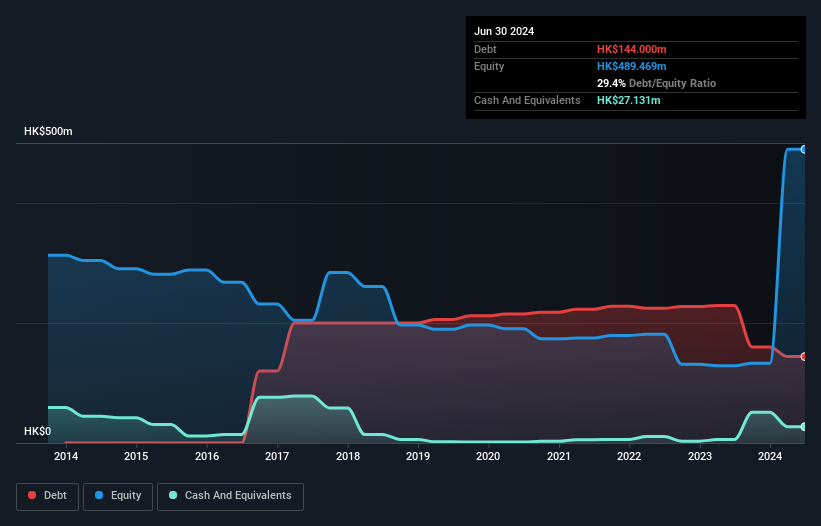This screenshot has width=821, height=526.
Task: Click the HK$0 y-axis label
Action: click(x=38, y=431)
